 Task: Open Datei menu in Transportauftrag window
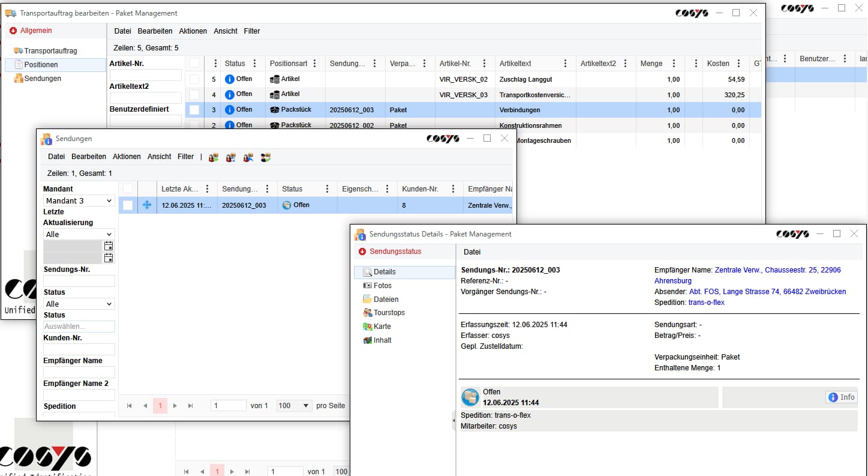[x=122, y=31]
